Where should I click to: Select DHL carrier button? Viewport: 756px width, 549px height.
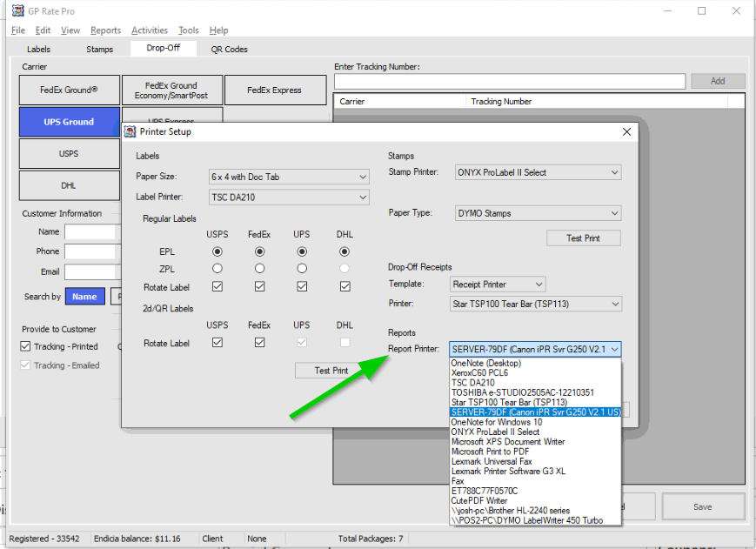[69, 185]
